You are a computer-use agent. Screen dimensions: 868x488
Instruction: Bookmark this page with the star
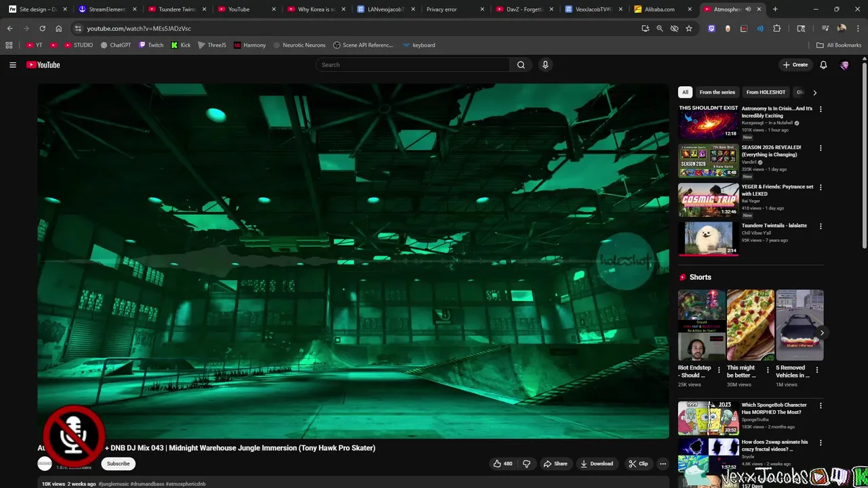pyautogui.click(x=689, y=28)
